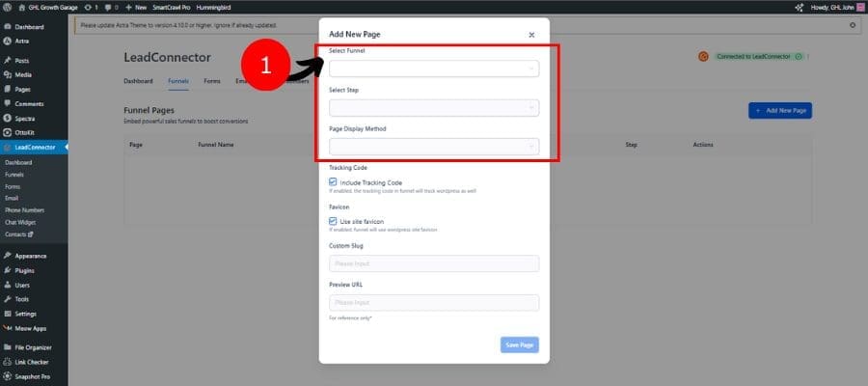Click the orange LeadConnector status icon
868x386 pixels.
click(703, 57)
